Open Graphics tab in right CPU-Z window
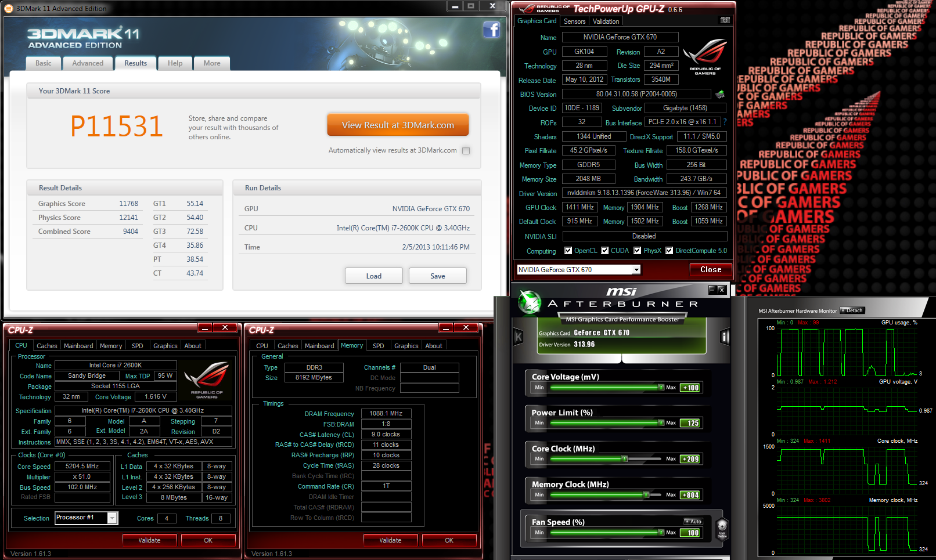Viewport: 936px width, 560px height. 406,346
